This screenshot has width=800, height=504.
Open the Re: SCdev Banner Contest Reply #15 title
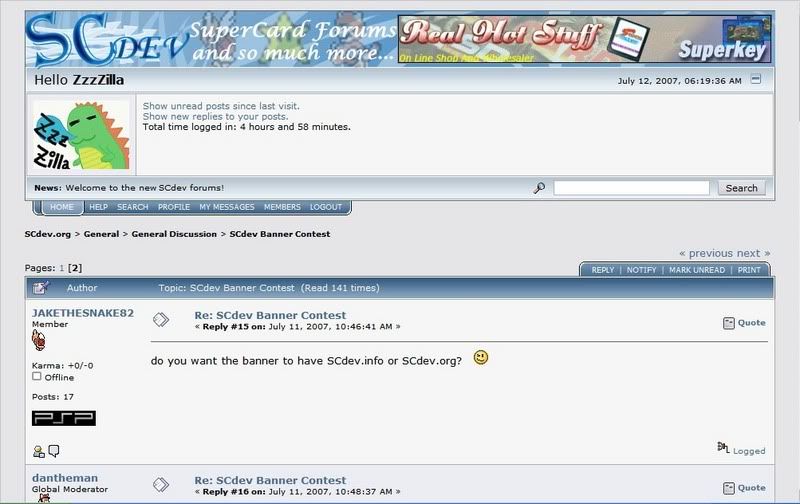click(x=270, y=315)
